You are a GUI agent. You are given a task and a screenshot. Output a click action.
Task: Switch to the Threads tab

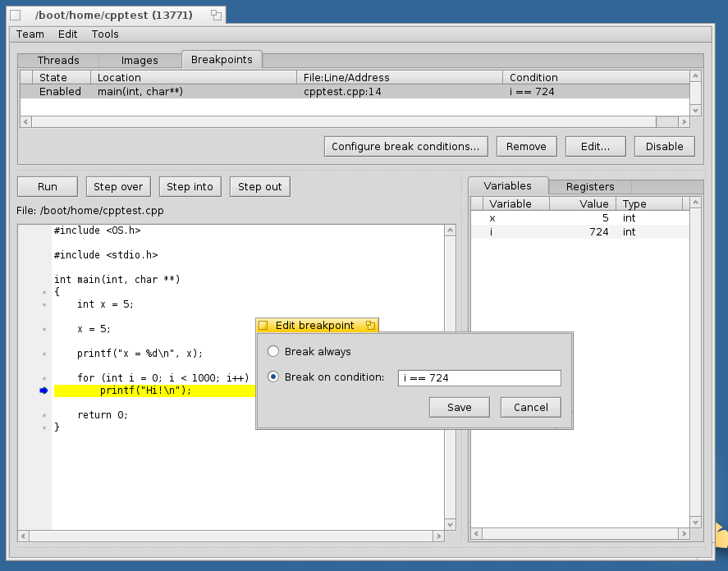(x=58, y=60)
